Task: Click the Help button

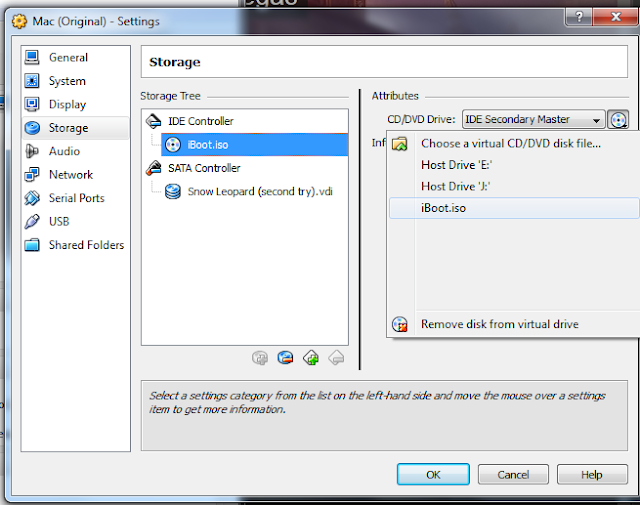Action: tap(592, 475)
